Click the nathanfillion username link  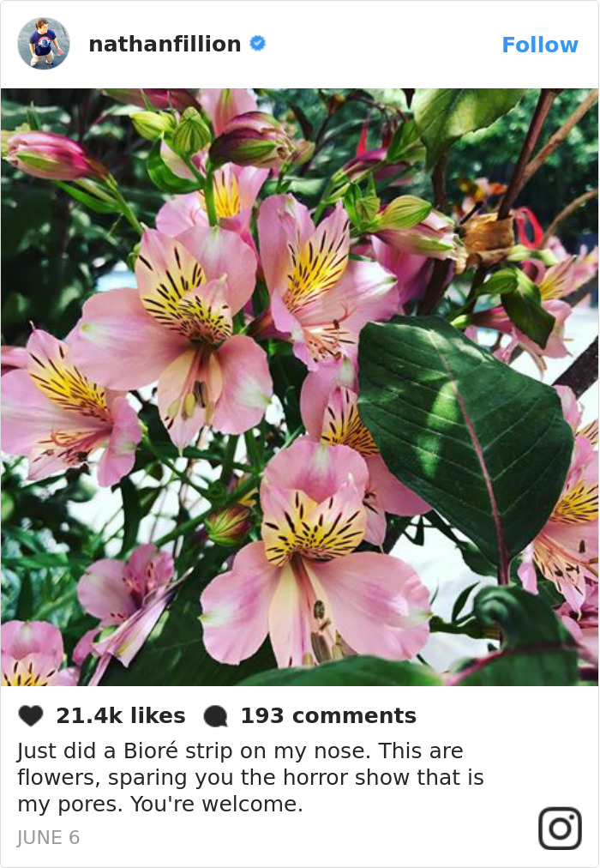[165, 45]
